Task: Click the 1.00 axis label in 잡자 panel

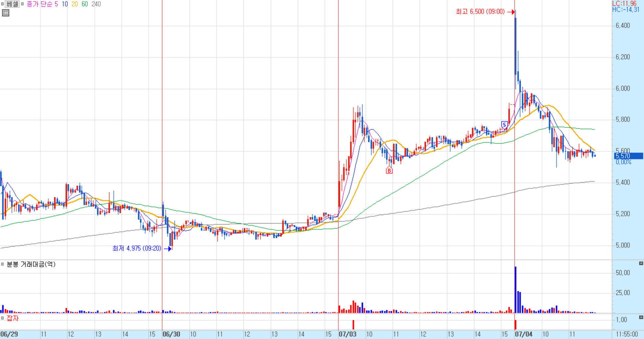Action: click(x=621, y=320)
